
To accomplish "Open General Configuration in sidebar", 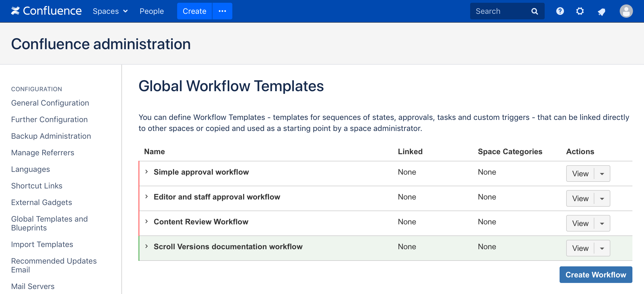I will 50,103.
